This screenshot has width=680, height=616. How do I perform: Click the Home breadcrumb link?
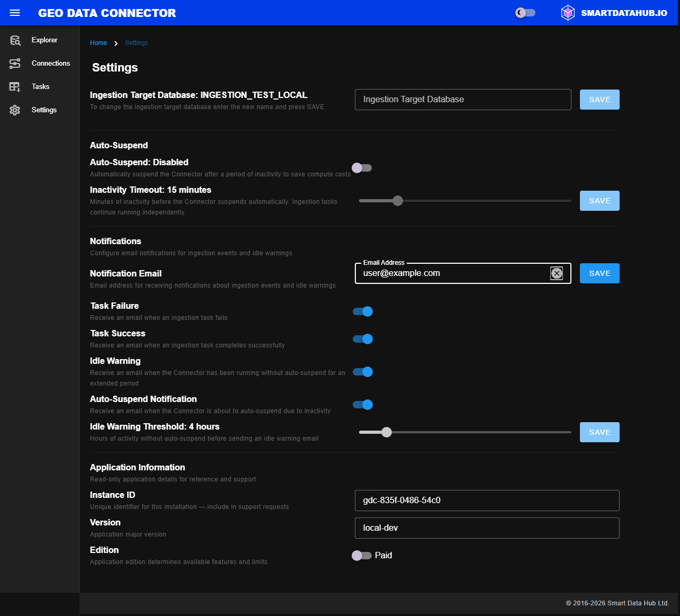coord(99,43)
